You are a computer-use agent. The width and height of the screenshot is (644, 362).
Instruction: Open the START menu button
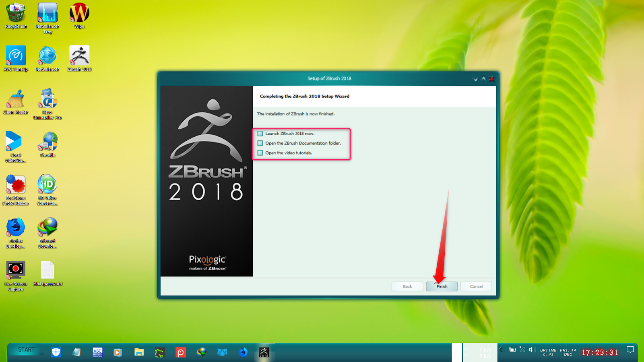(x=27, y=350)
